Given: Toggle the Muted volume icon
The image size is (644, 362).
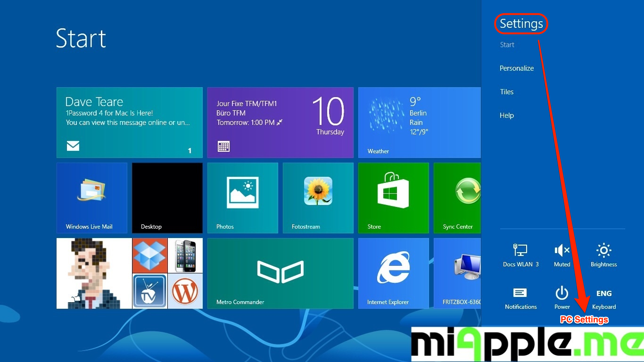Looking at the screenshot, I should click(x=562, y=255).
